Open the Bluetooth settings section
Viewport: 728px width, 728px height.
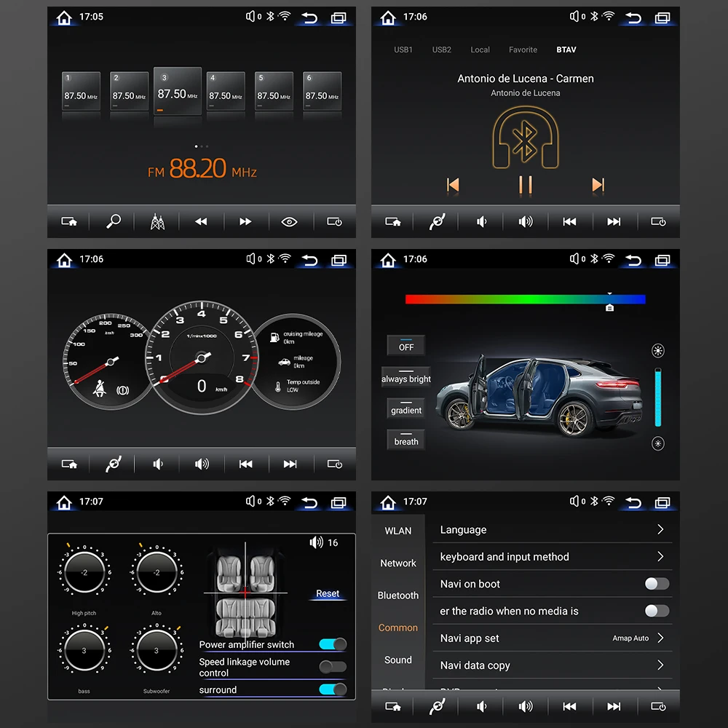click(398, 596)
